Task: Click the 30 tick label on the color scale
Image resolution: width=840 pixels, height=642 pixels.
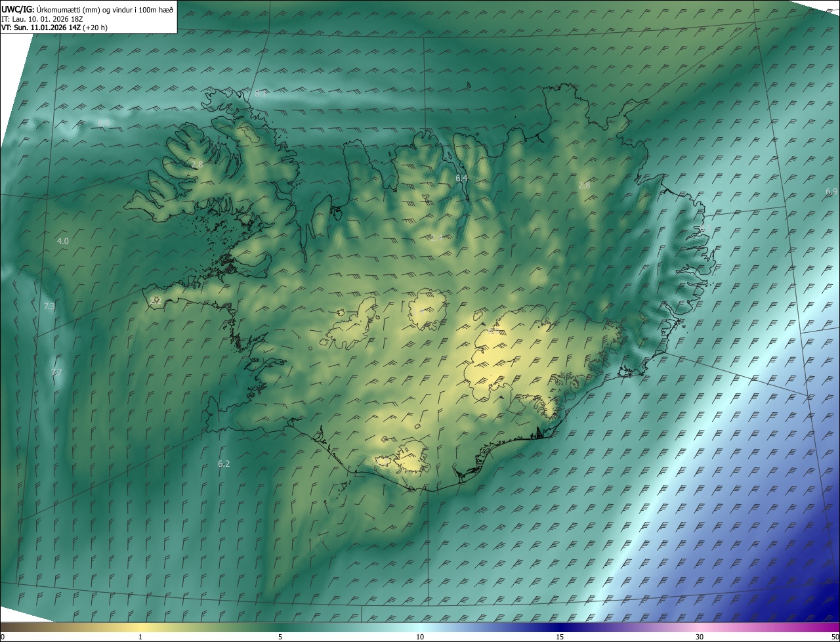Action: (x=700, y=637)
